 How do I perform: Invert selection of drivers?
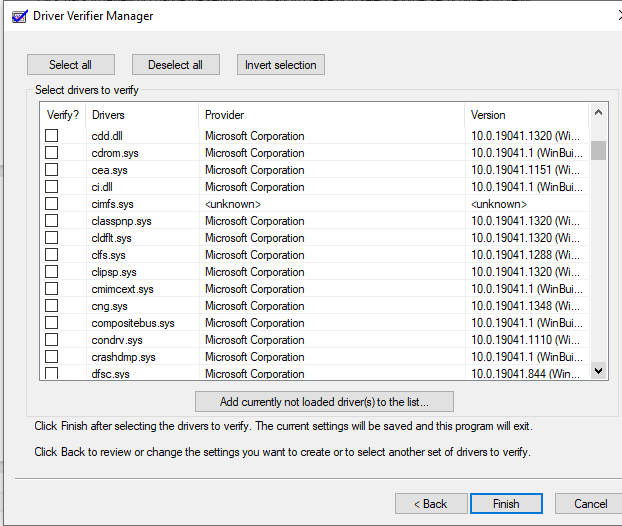pos(281,65)
